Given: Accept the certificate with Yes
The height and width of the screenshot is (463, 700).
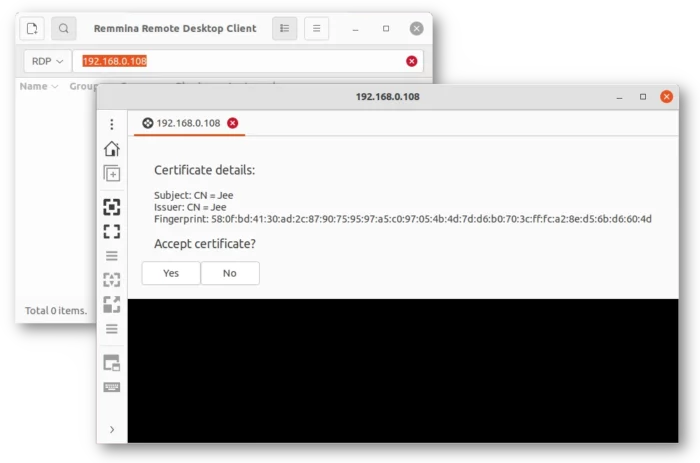Looking at the screenshot, I should pyautogui.click(x=171, y=273).
